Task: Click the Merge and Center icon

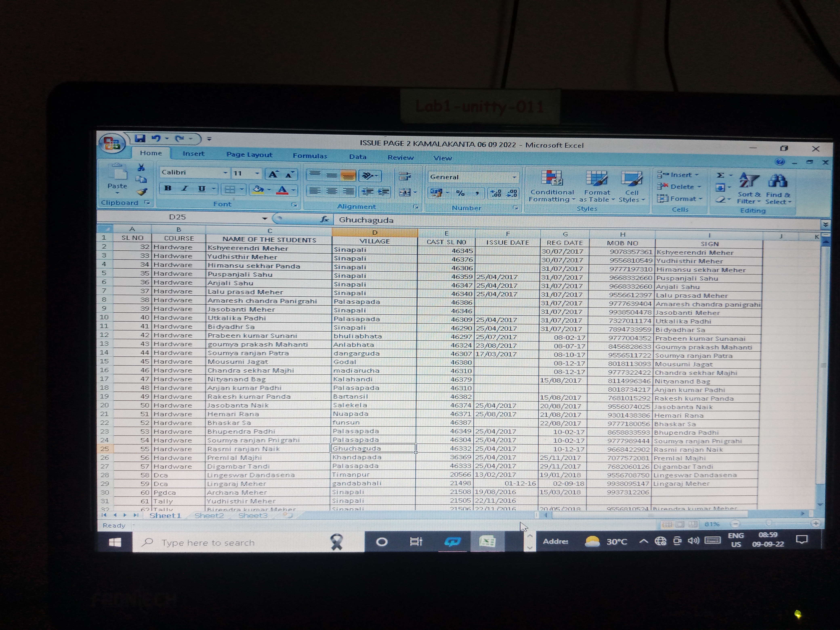Action: click(x=405, y=192)
